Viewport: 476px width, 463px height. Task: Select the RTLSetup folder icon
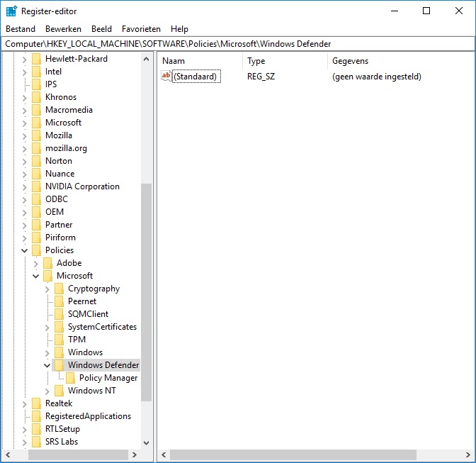click(x=36, y=429)
